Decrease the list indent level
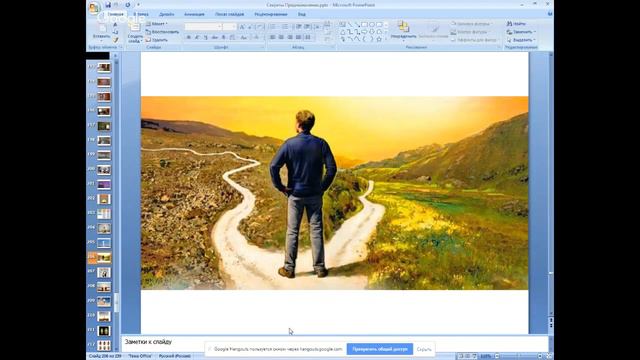This screenshot has height=360, width=640. [x=299, y=27]
